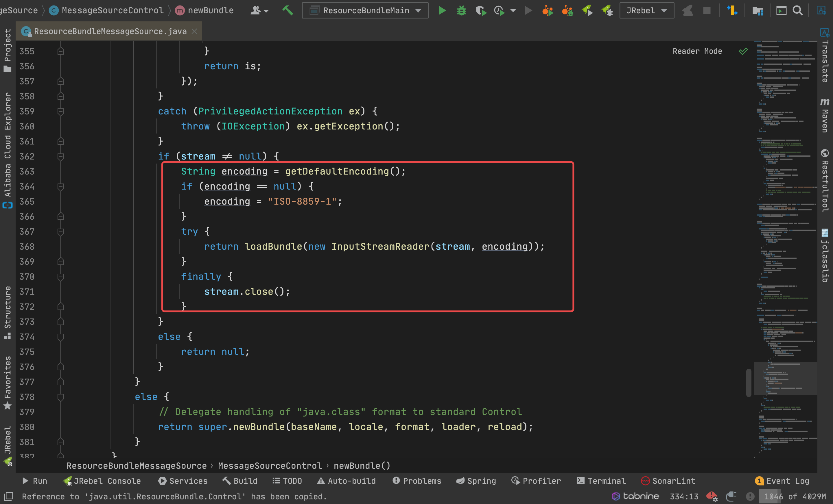Expand the JRebel dropdown

646,10
